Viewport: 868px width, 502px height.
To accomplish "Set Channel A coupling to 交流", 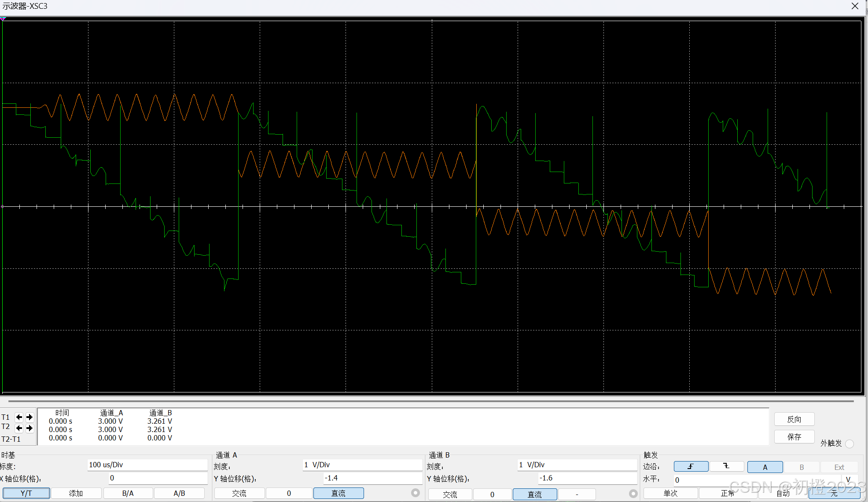I will 239,494.
